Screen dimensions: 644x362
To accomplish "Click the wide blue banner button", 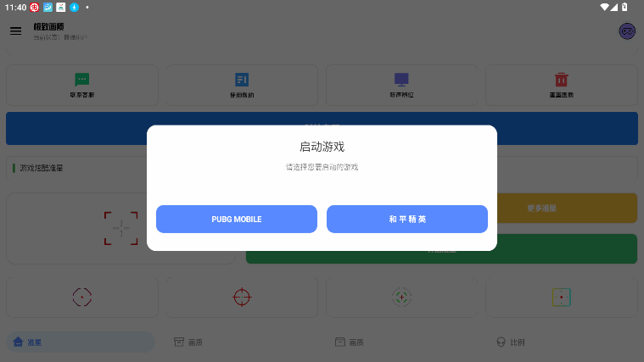I will (322, 129).
